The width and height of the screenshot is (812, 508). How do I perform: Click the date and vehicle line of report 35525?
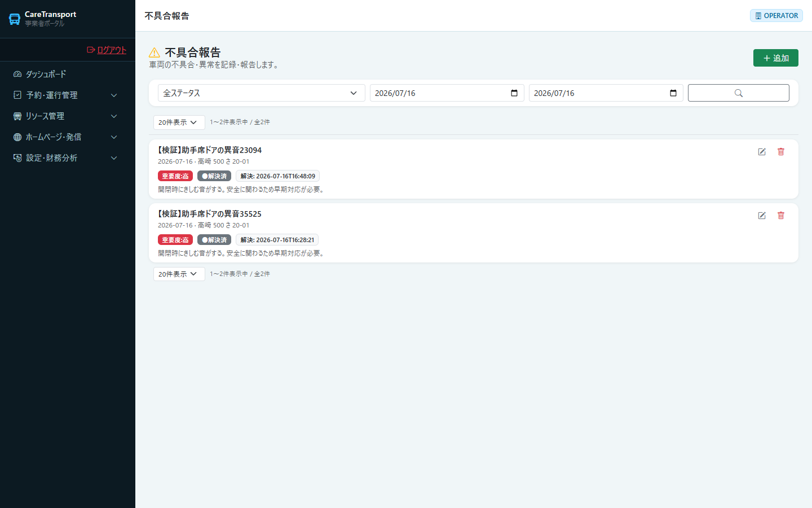tap(204, 225)
